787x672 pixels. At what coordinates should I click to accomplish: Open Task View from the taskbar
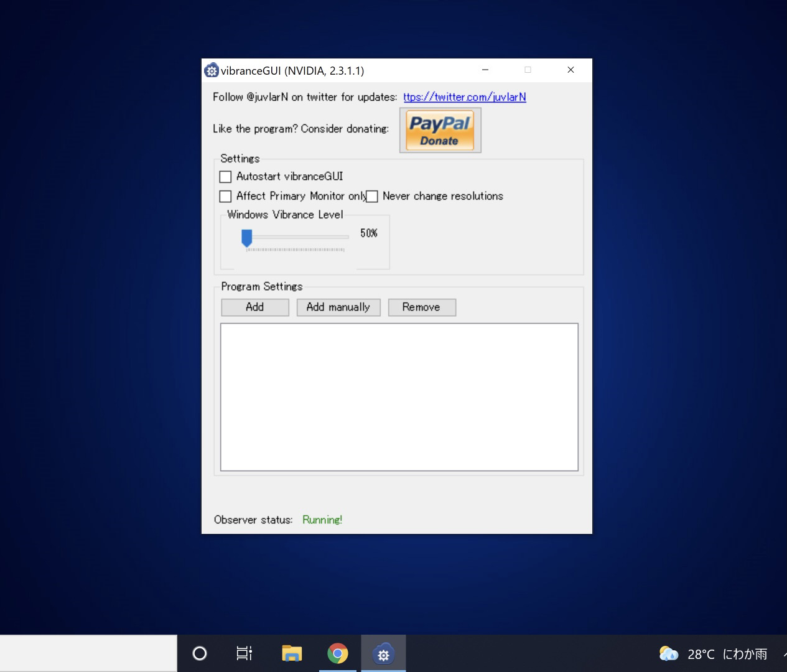pyautogui.click(x=244, y=653)
